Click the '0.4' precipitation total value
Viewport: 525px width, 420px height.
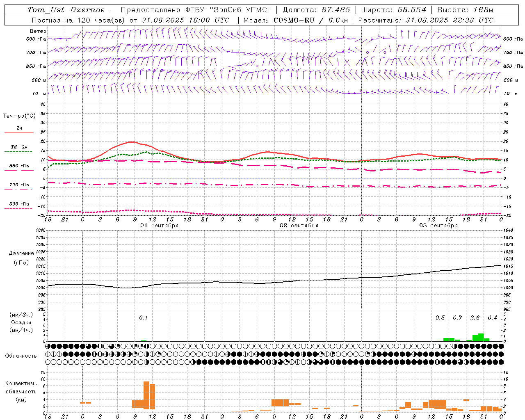click(492, 317)
